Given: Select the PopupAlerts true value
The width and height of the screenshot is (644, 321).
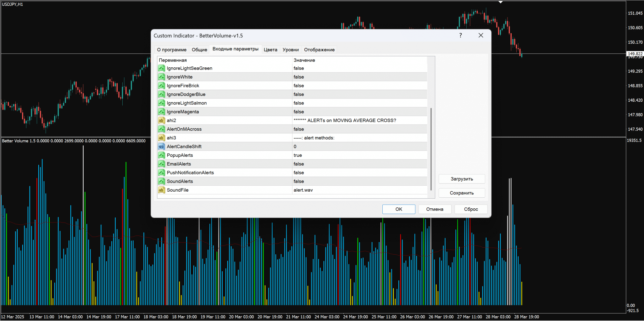Looking at the screenshot, I should click(x=298, y=155).
